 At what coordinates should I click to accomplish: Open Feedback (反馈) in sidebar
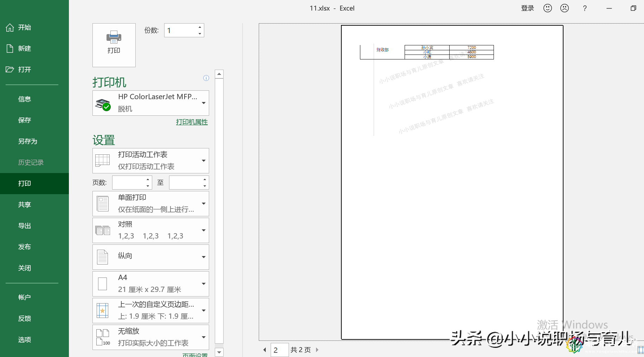34,319
